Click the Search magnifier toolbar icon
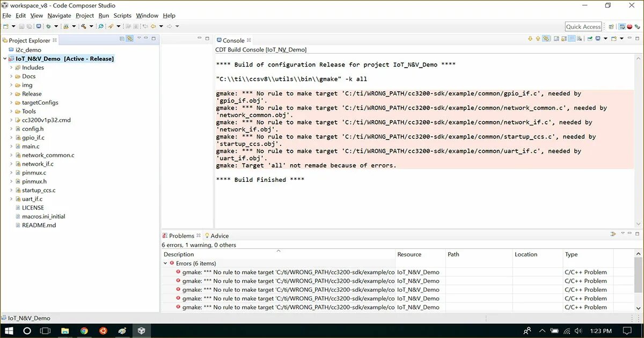Image resolution: width=644 pixels, height=338 pixels. (100, 26)
